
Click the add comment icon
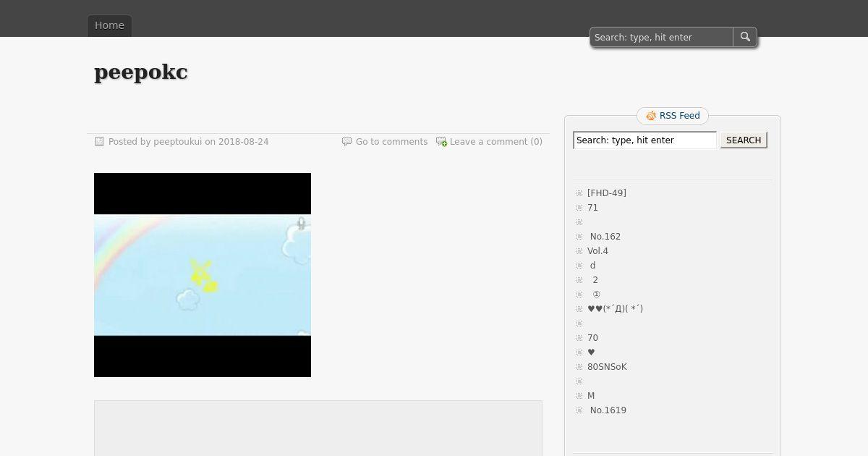(x=441, y=142)
